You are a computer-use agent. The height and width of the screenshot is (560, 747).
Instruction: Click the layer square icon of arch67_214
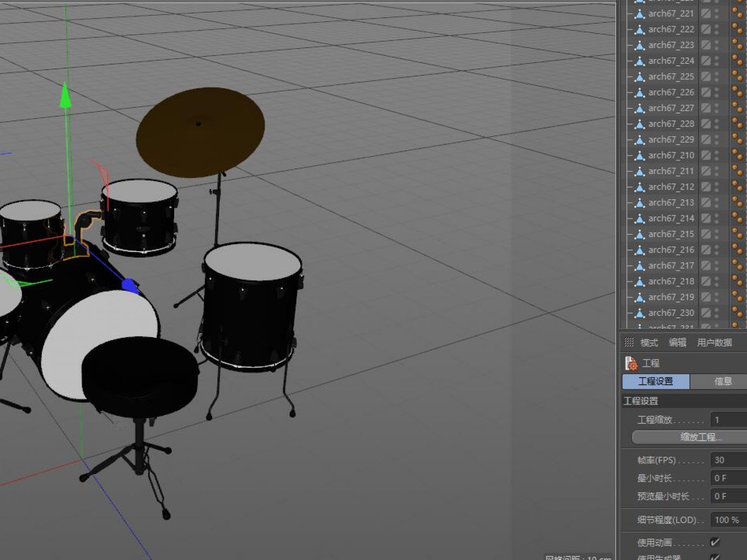coord(706,218)
